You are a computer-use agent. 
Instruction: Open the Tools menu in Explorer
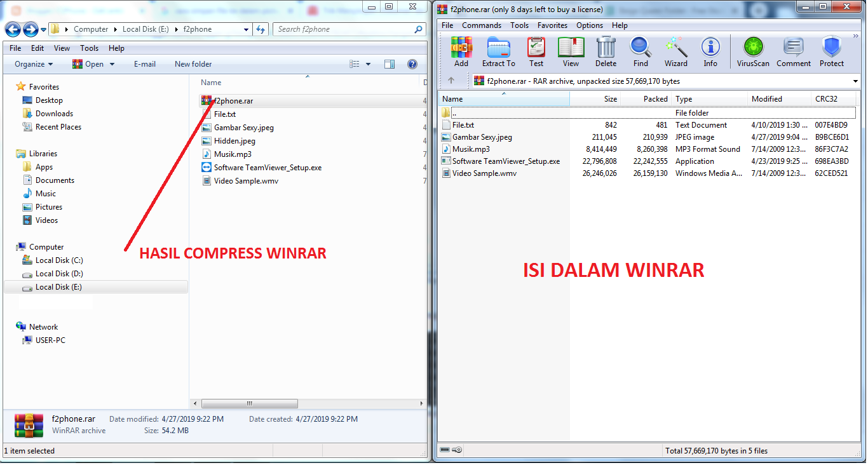point(89,48)
